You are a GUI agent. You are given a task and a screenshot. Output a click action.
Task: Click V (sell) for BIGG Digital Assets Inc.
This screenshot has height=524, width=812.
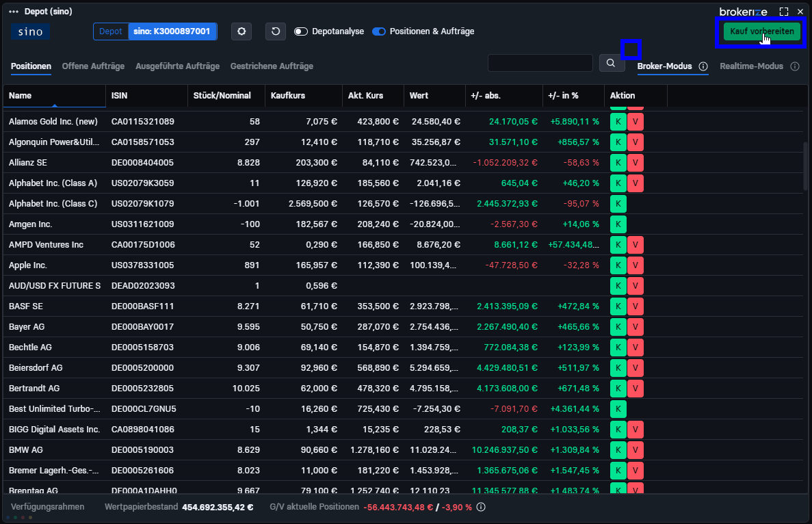tap(636, 430)
